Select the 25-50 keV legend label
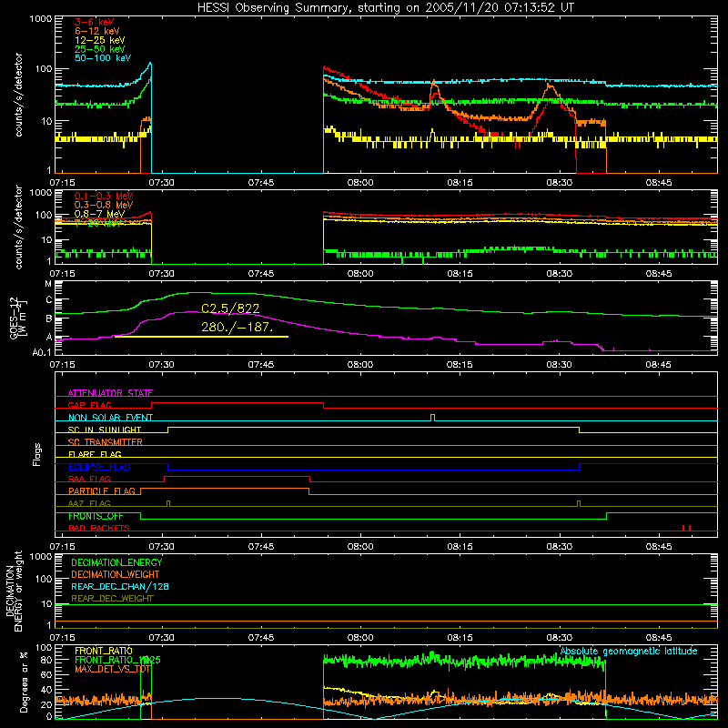728x728 pixels. tap(100, 49)
